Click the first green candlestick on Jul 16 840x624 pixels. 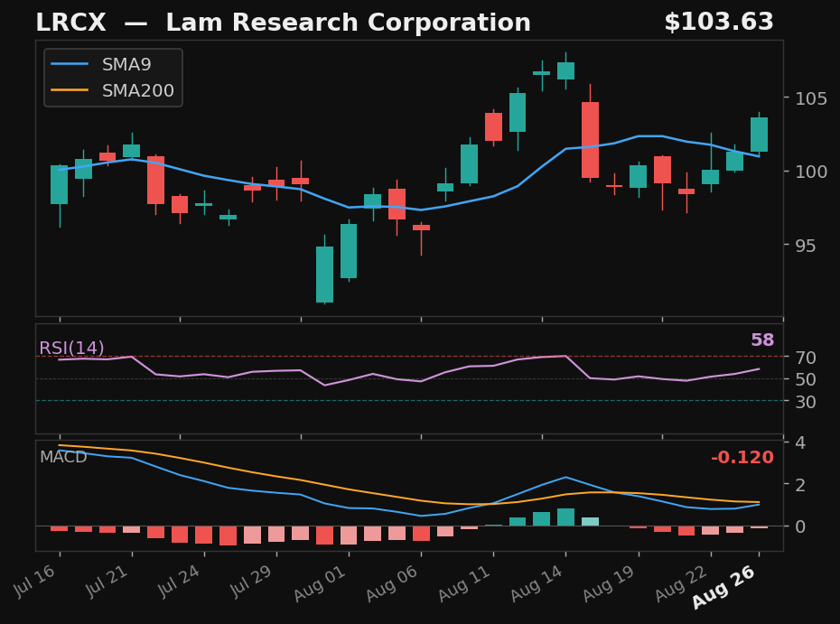[60, 185]
